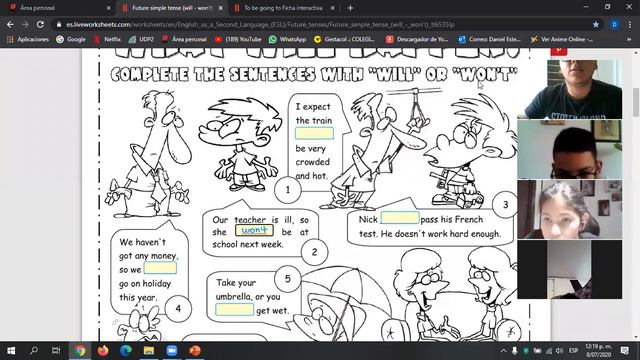Launch Microsoft Edge from the taskbar

(126, 351)
